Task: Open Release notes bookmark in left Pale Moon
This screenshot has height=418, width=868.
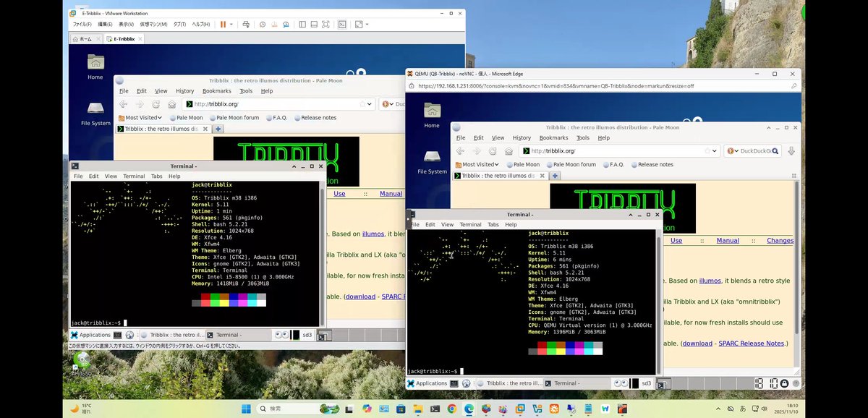Action: (x=315, y=117)
